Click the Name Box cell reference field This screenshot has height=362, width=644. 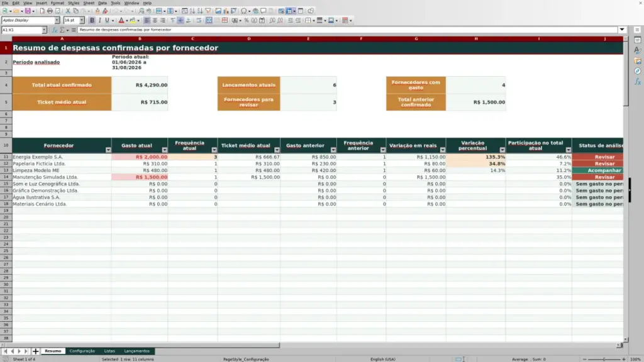[x=21, y=30]
